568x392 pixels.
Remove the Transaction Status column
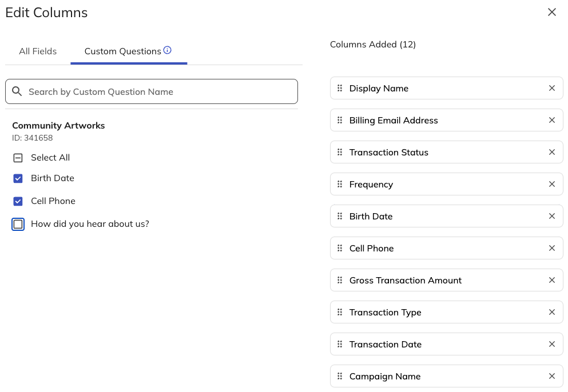coord(552,152)
